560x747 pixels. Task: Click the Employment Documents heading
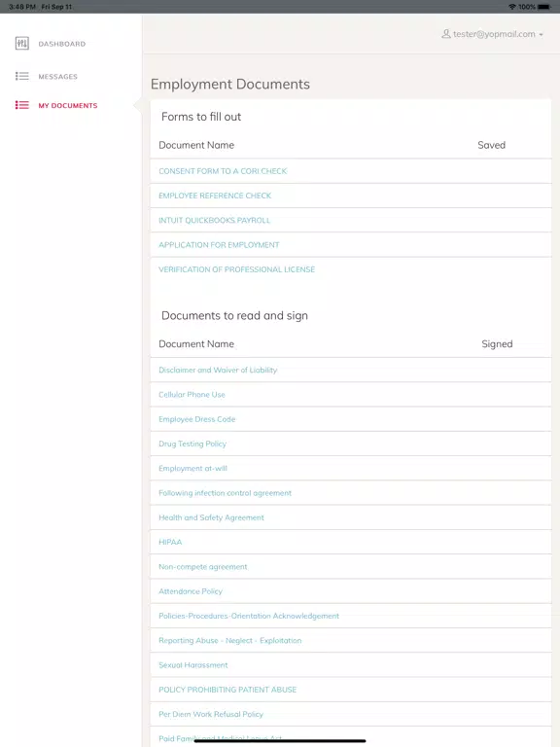[230, 85]
